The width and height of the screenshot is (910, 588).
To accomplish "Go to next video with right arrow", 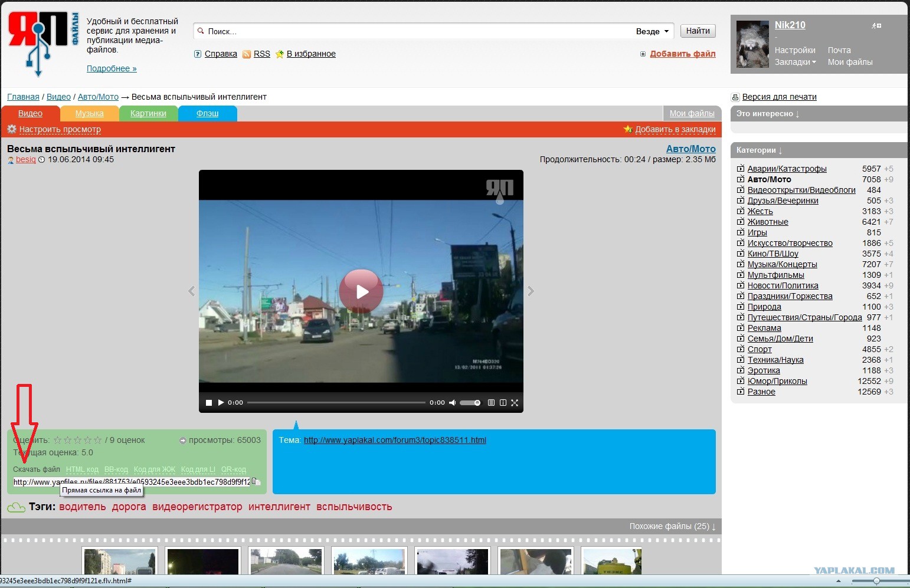I will click(531, 291).
